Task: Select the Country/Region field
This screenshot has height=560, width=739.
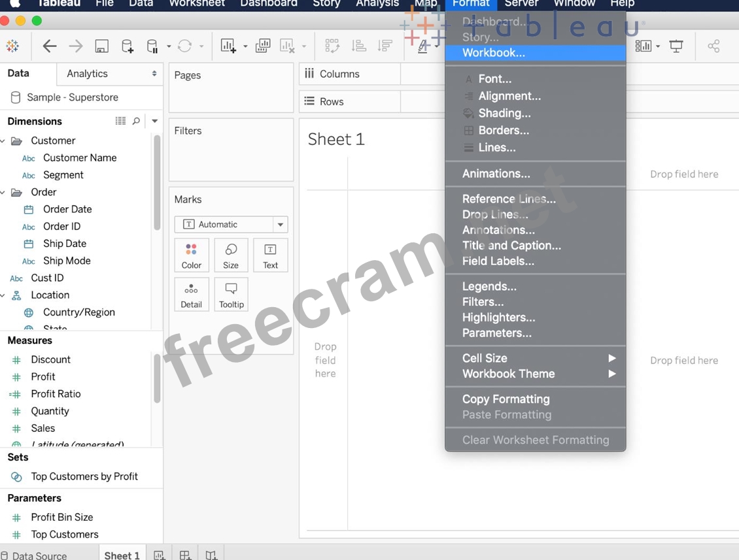Action: point(78,312)
